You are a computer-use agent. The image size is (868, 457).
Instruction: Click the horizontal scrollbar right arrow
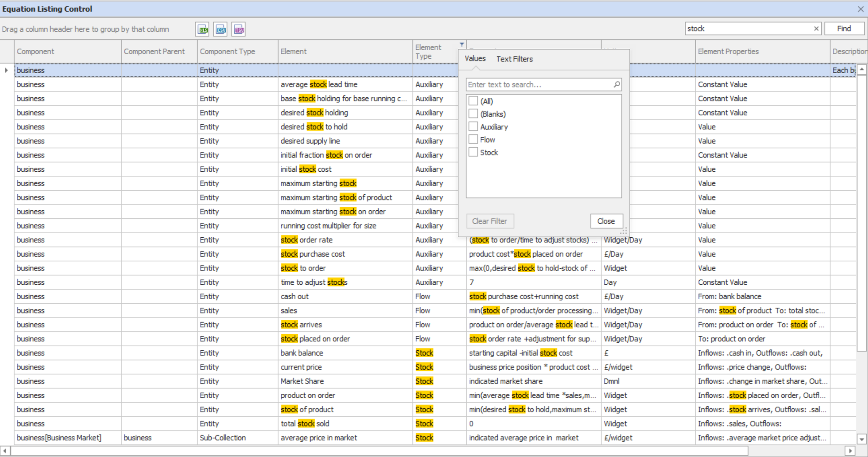coord(850,450)
